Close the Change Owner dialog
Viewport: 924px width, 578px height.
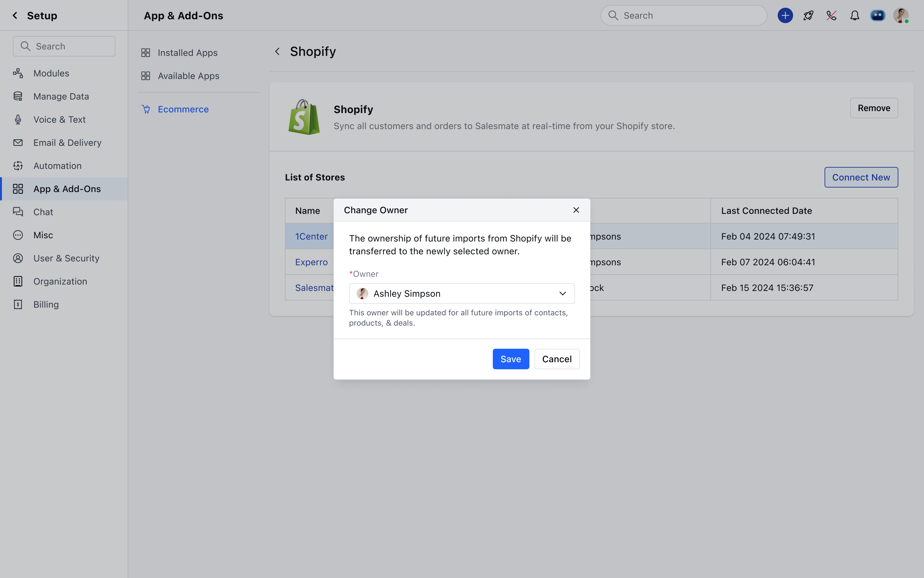[x=576, y=210]
